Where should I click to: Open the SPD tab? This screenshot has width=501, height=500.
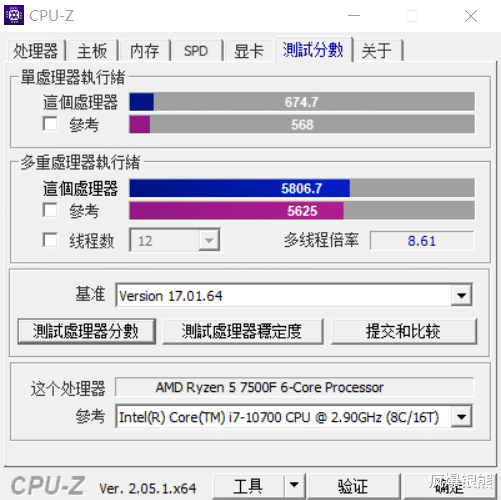pyautogui.click(x=196, y=51)
